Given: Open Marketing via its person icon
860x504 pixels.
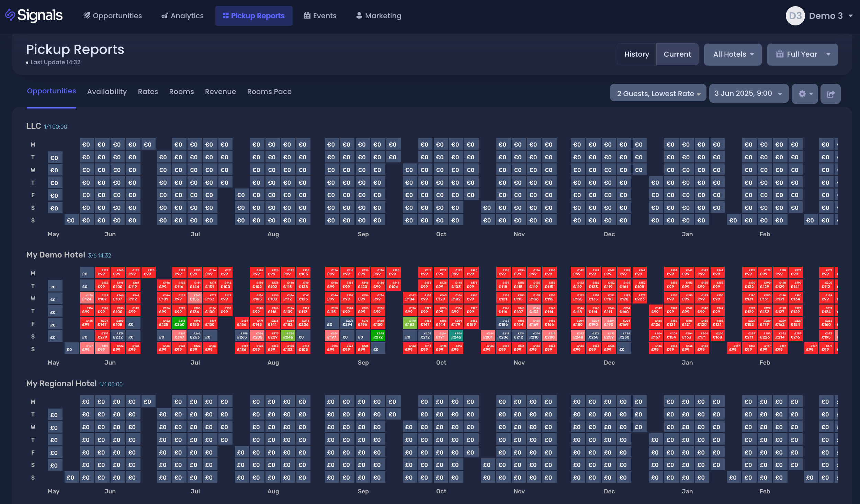Looking at the screenshot, I should [359, 15].
